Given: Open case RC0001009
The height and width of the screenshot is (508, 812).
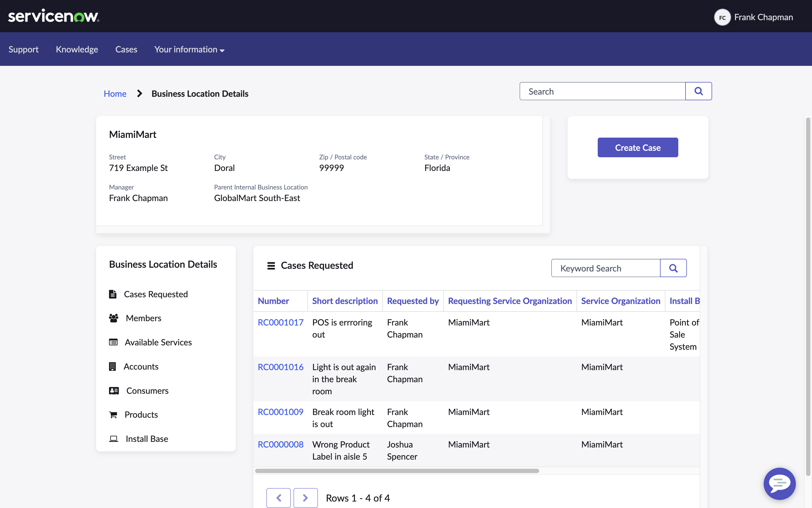Looking at the screenshot, I should point(281,412).
